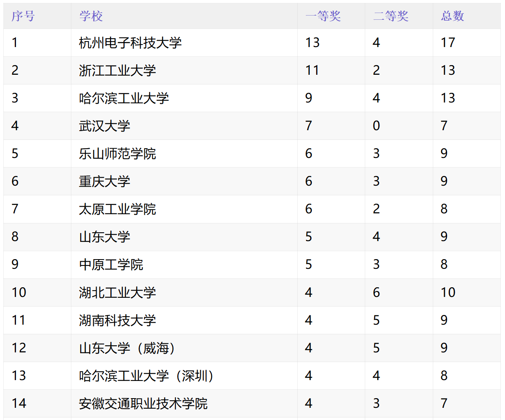Screen dimensions: 505x420
Task: Click the 中原工学院 school cell
Action: pos(111,264)
